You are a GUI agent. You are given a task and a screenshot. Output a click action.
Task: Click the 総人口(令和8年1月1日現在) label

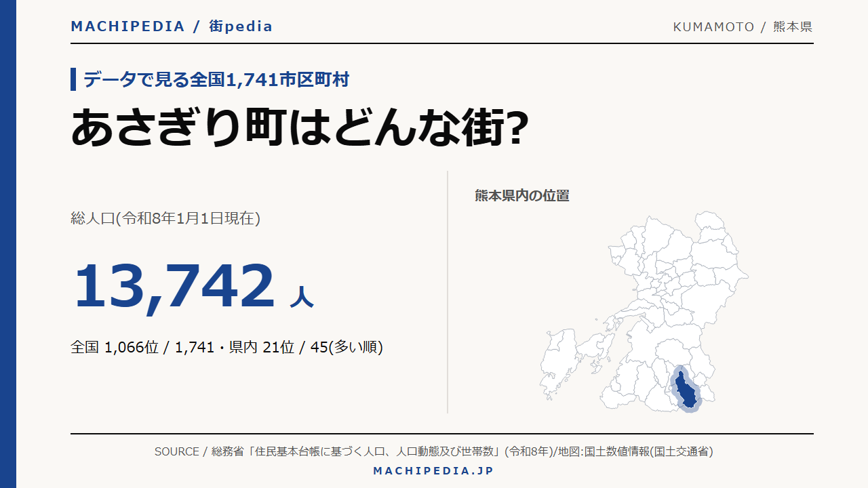[x=165, y=218]
